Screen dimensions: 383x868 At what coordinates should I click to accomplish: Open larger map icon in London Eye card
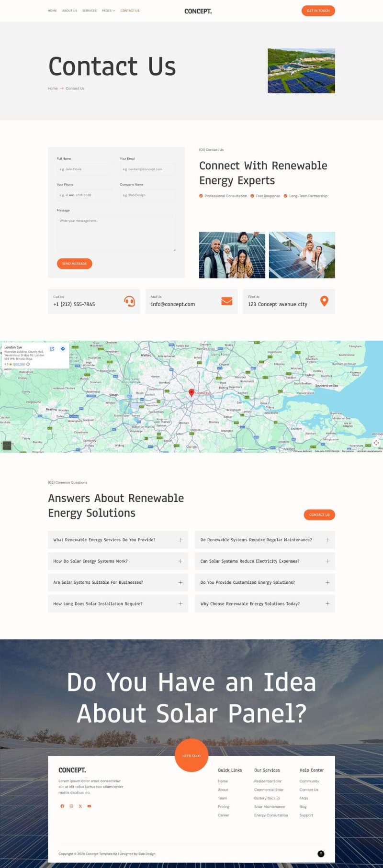click(x=52, y=349)
